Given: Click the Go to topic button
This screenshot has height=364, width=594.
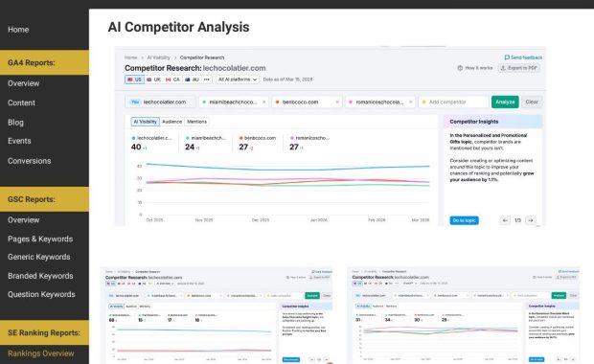Looking at the screenshot, I should tap(464, 220).
